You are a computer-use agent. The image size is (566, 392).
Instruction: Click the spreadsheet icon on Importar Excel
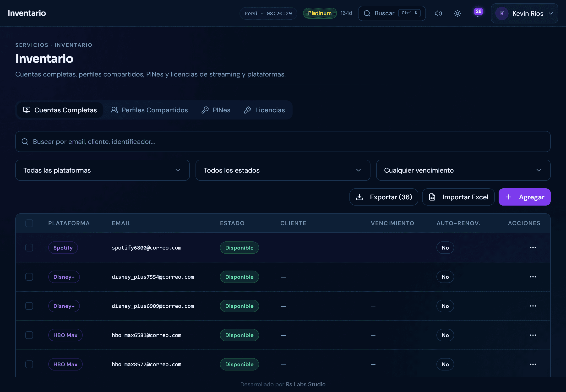coord(432,197)
